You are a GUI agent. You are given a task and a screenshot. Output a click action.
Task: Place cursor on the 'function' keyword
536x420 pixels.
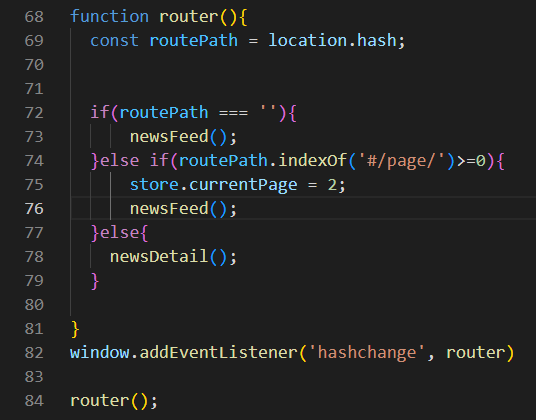tap(109, 16)
